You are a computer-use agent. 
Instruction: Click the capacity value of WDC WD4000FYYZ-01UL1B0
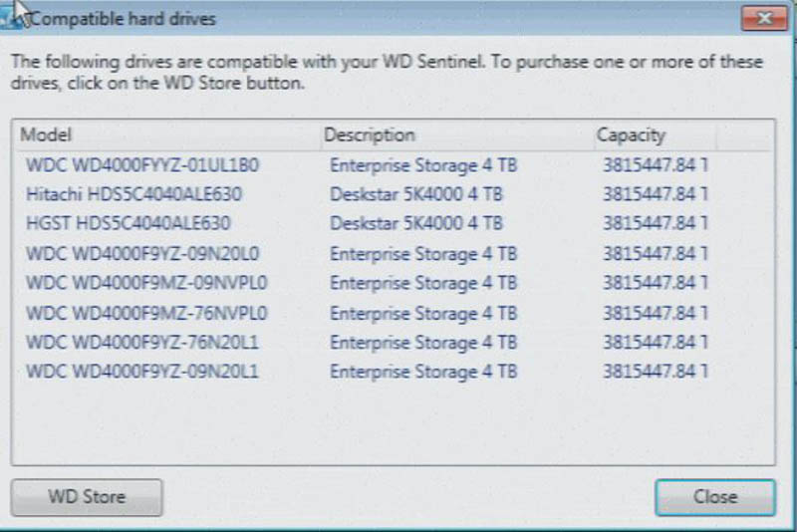655,164
